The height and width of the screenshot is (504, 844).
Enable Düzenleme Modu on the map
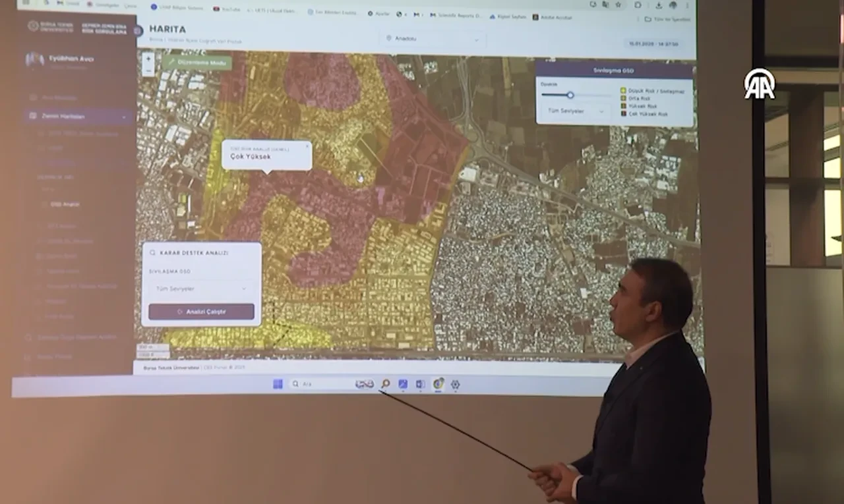tap(197, 63)
